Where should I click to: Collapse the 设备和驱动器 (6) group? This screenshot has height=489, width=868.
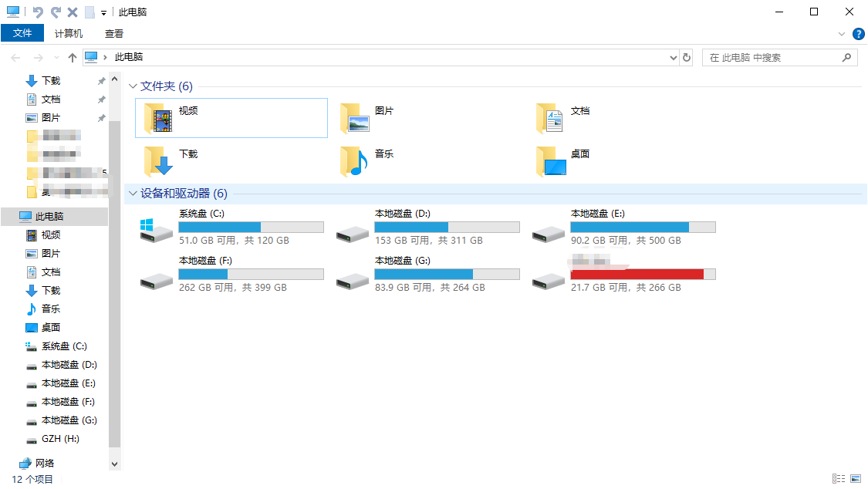[133, 194]
